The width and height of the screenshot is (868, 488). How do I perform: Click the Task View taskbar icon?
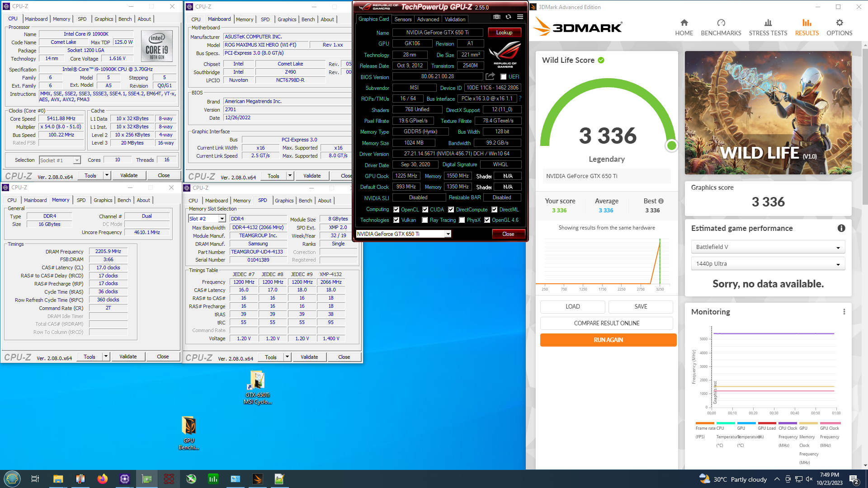35,479
